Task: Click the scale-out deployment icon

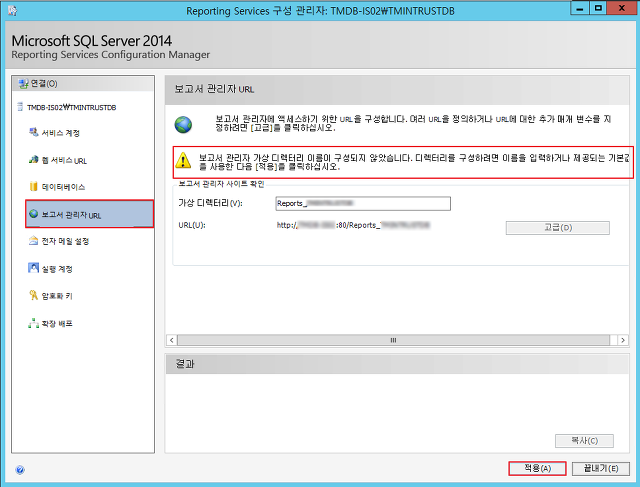Action: click(33, 323)
